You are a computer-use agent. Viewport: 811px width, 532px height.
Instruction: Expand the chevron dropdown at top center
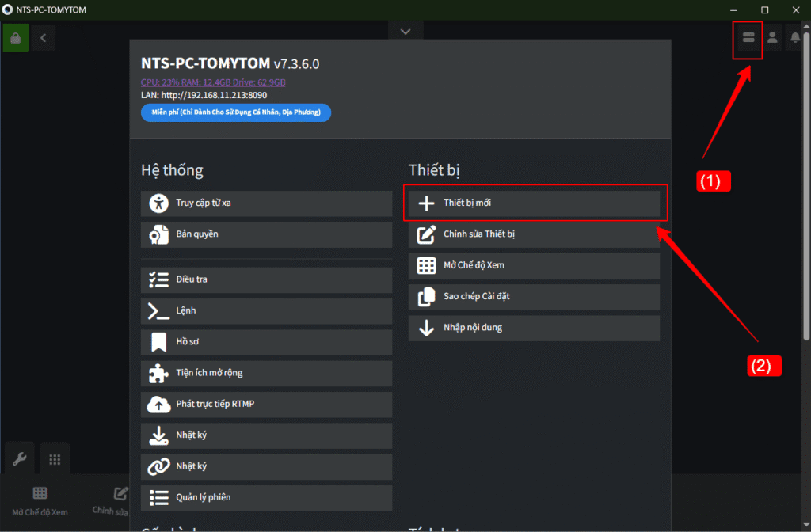pos(405,31)
